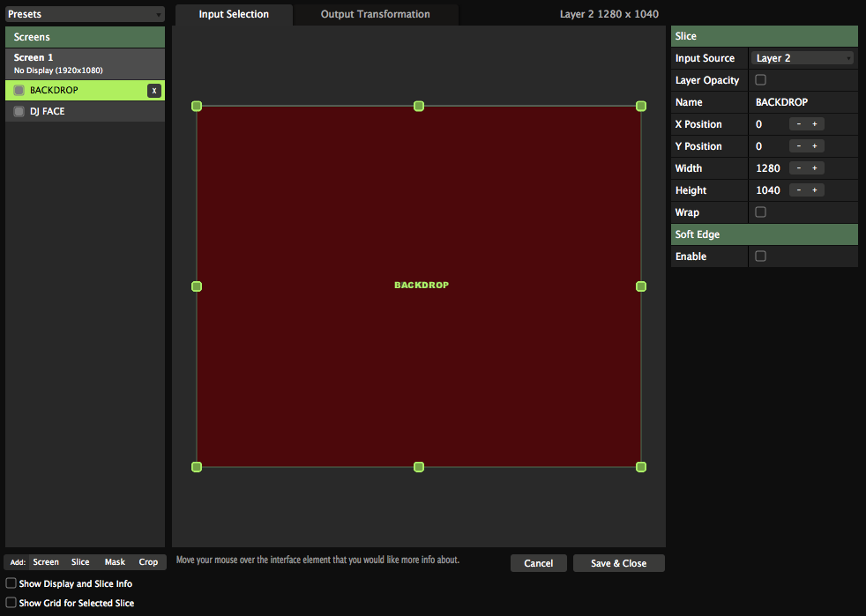The width and height of the screenshot is (866, 616).
Task: Check Show Display and Slice Info
Action: coord(11,583)
